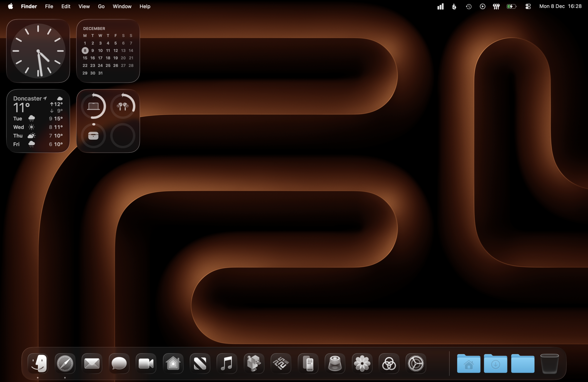
Task: Open the View menu options
Action: tap(84, 6)
